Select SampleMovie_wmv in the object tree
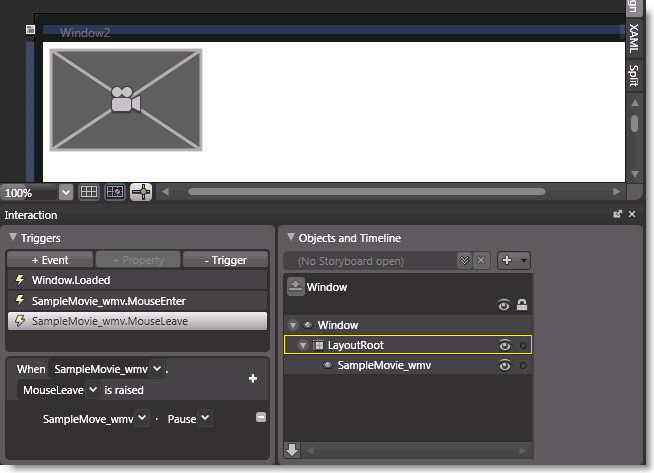The width and height of the screenshot is (654, 473). (407, 365)
